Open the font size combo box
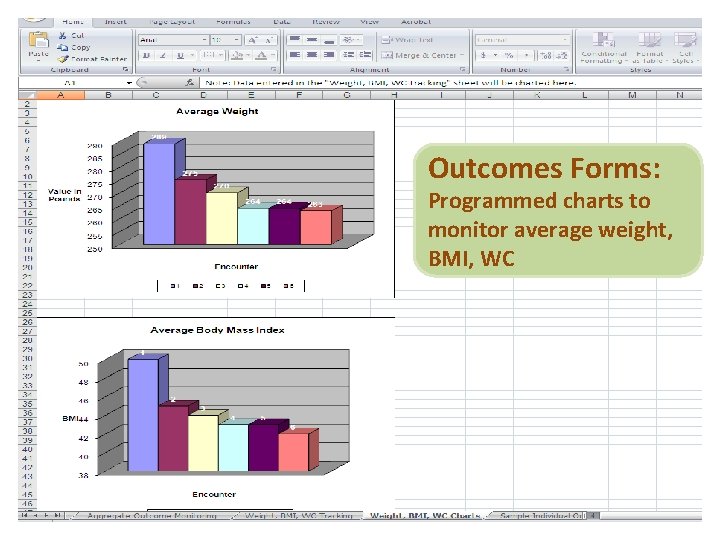The height and width of the screenshot is (540, 720). pyautogui.click(x=225, y=40)
